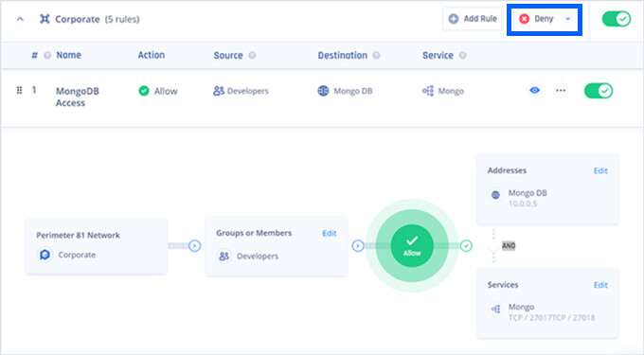Click the Mongo DB globe icon in Destination column
644x355 pixels.
point(323,91)
